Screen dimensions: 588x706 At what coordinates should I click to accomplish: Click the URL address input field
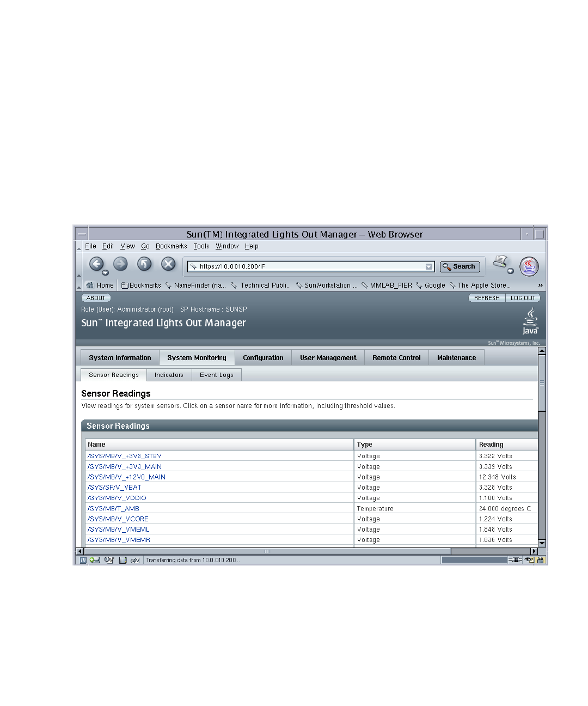311,266
